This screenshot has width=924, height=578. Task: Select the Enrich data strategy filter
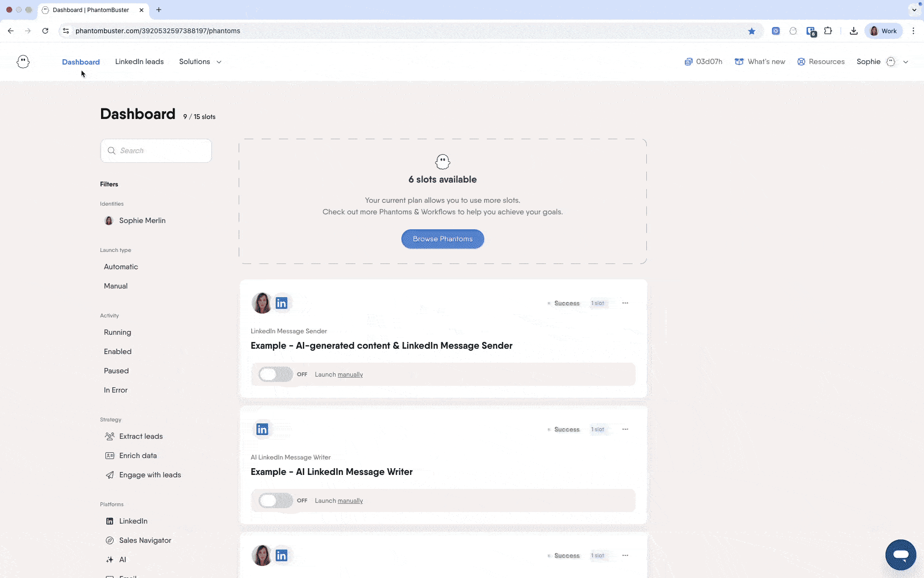tap(131, 456)
